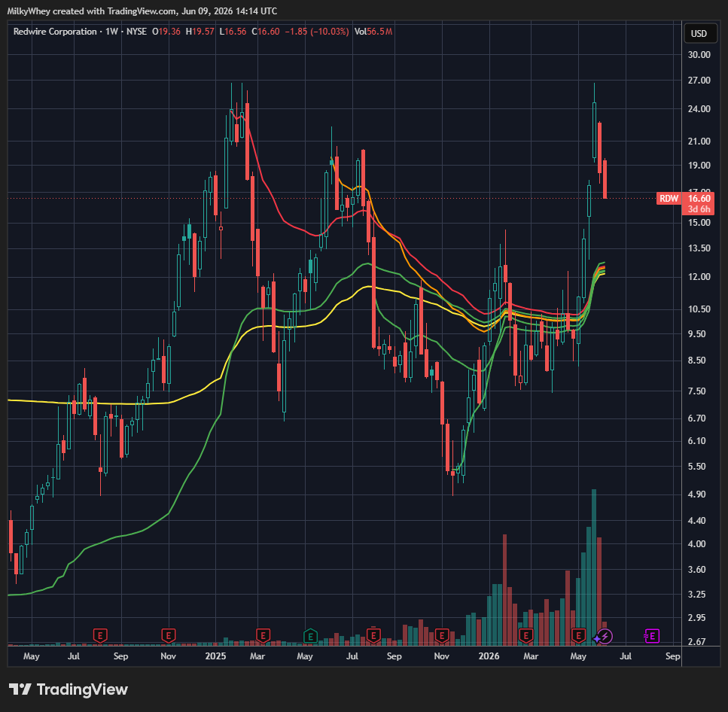Viewport: 728px width, 712px height.
Task: Click the 3.60 price axis label
Action: (696, 570)
